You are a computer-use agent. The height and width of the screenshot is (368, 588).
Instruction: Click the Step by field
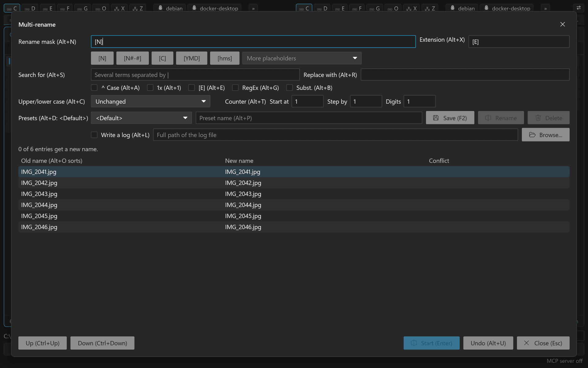coord(366,102)
